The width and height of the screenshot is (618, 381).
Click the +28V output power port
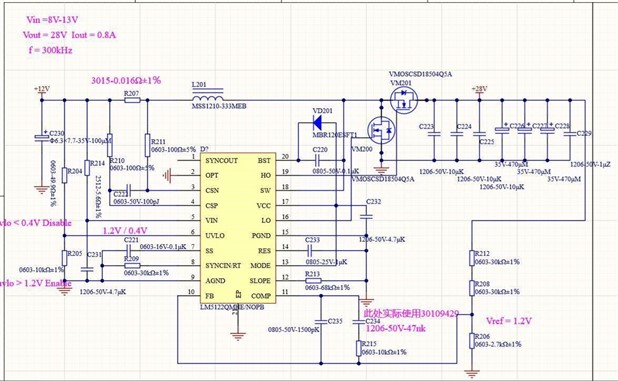[x=480, y=89]
